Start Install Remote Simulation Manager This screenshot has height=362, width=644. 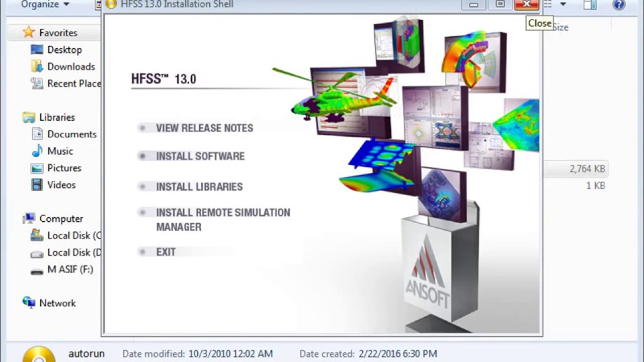coord(223,220)
